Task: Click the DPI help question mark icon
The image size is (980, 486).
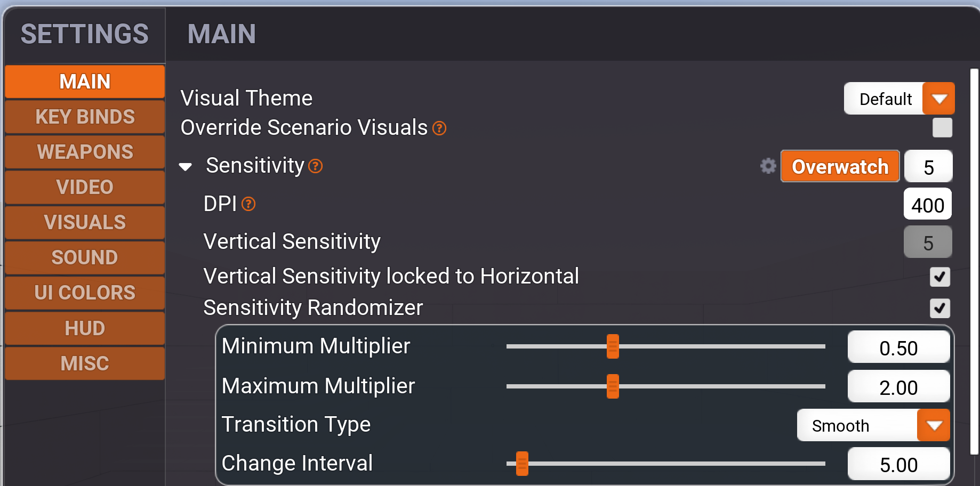Action: click(248, 204)
